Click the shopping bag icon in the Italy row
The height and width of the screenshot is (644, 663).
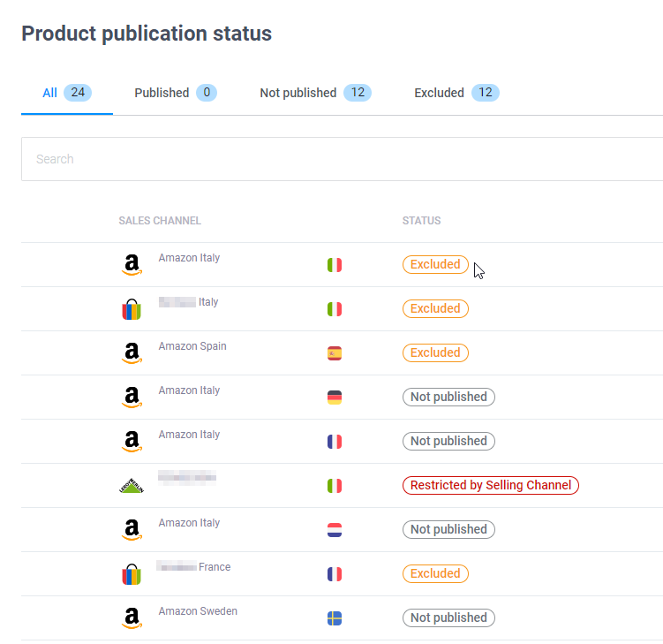pyautogui.click(x=132, y=309)
